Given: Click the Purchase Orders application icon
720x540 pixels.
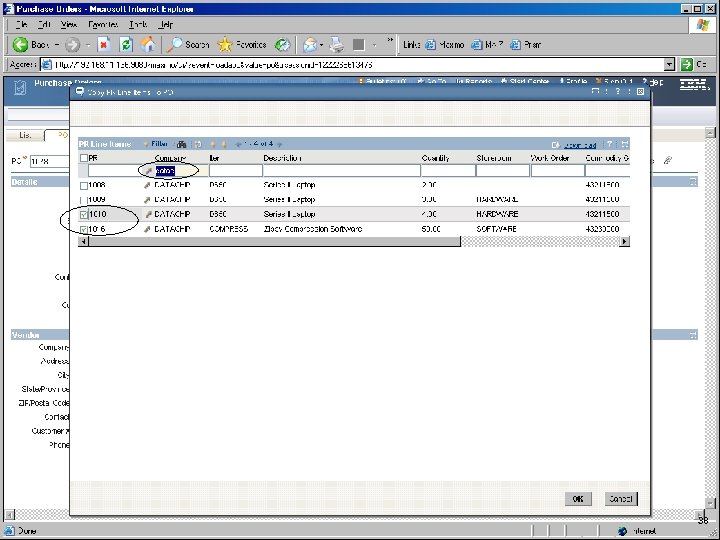Looking at the screenshot, I should pos(20,87).
